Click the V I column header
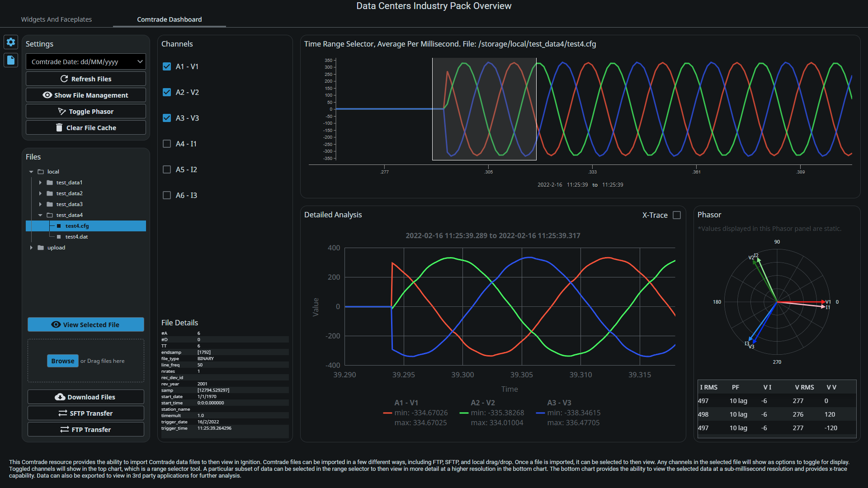 point(767,387)
